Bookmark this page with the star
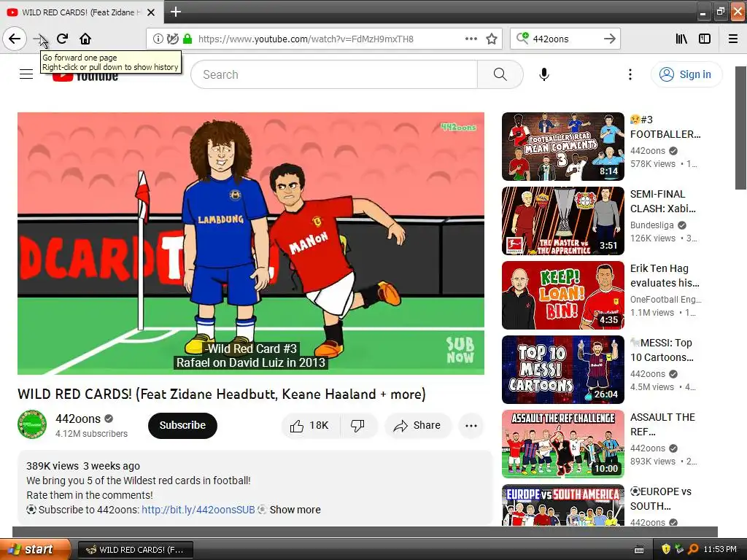 pyautogui.click(x=492, y=39)
